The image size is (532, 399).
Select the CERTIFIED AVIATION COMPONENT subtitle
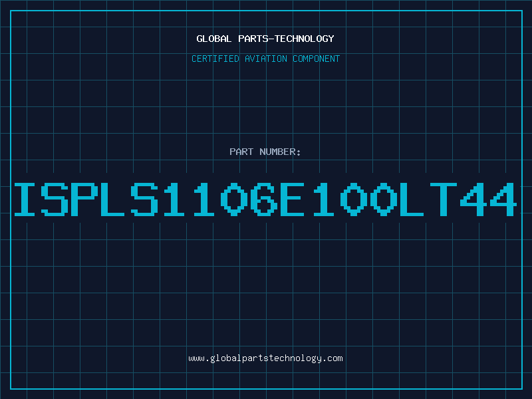click(265, 59)
